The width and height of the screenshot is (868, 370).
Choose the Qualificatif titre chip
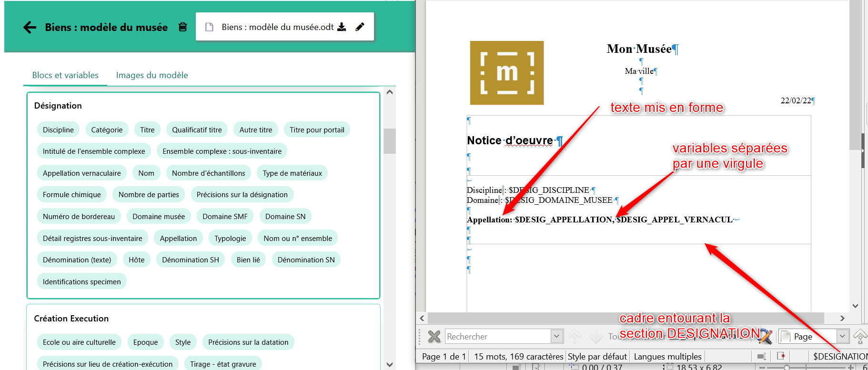click(197, 130)
